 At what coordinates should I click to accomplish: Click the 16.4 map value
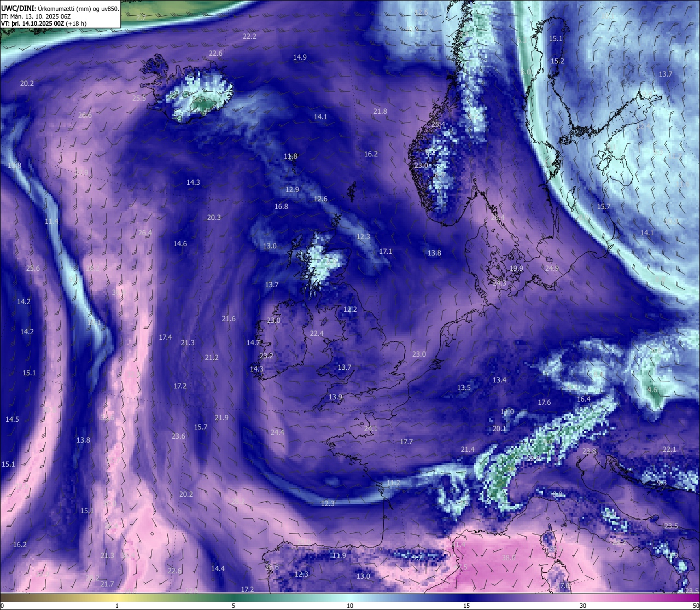coord(584,399)
